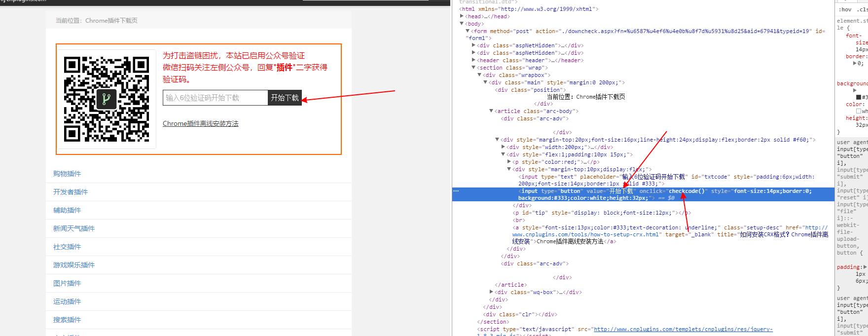
Task: Click the checkcode() onclick attribute value
Action: click(687, 191)
